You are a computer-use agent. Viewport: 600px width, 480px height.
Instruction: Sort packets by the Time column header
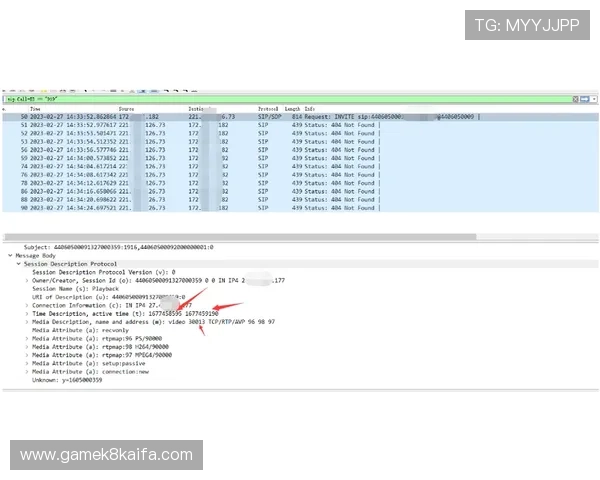[36, 109]
